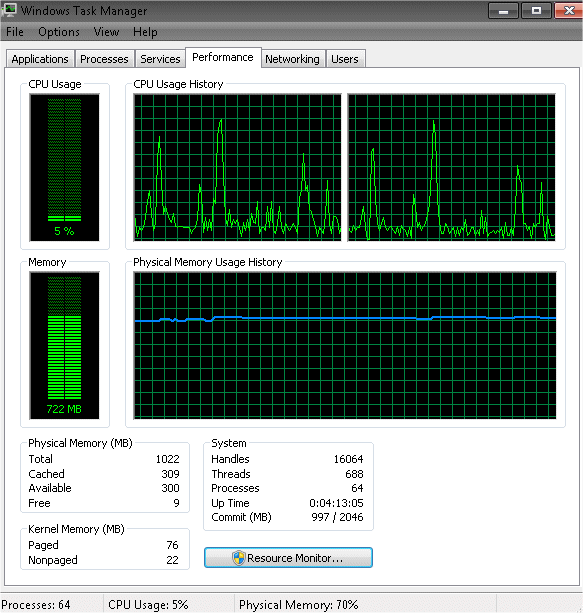Select the Performance tab
This screenshot has width=583, height=613.
point(223,57)
